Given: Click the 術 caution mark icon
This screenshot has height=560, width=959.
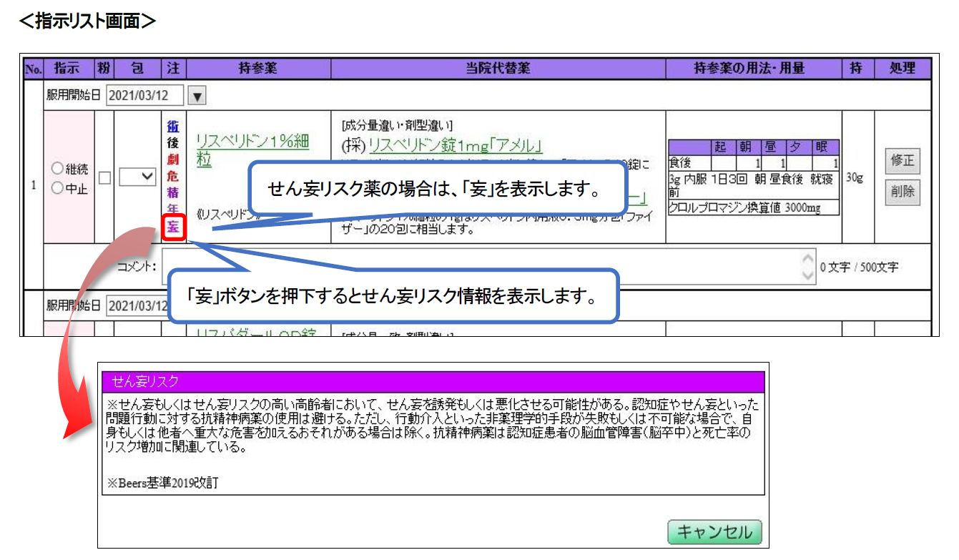Looking at the screenshot, I should [x=173, y=126].
